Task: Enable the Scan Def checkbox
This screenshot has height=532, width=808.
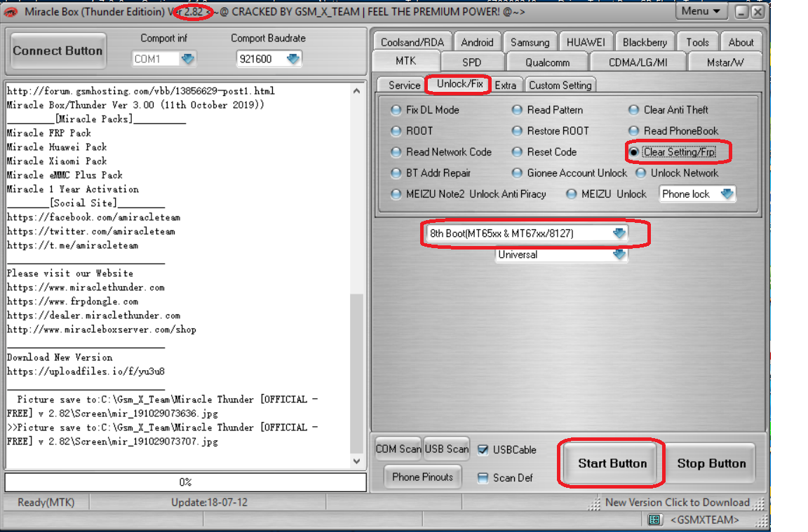Action: (482, 477)
